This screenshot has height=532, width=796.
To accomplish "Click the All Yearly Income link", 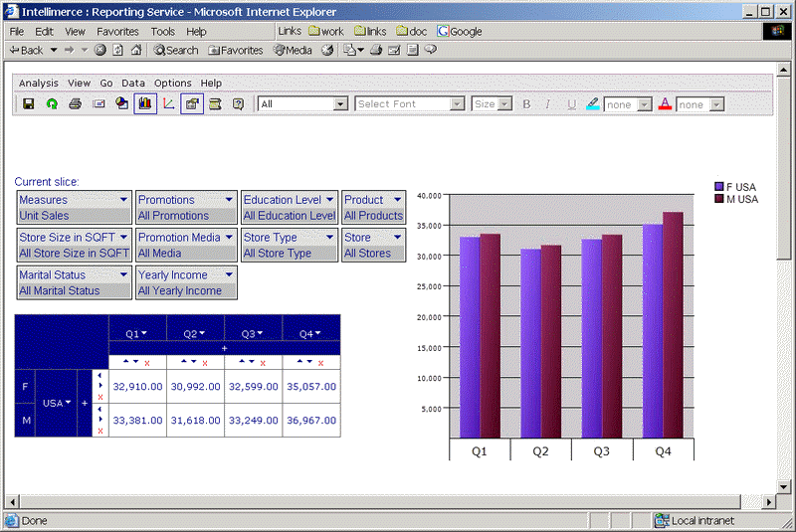I will pyautogui.click(x=180, y=290).
